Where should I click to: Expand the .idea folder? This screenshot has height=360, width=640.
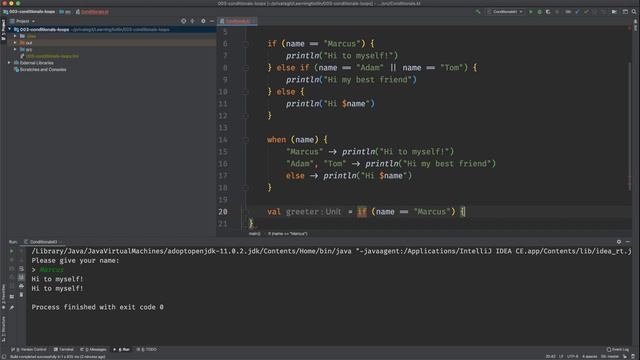15,36
